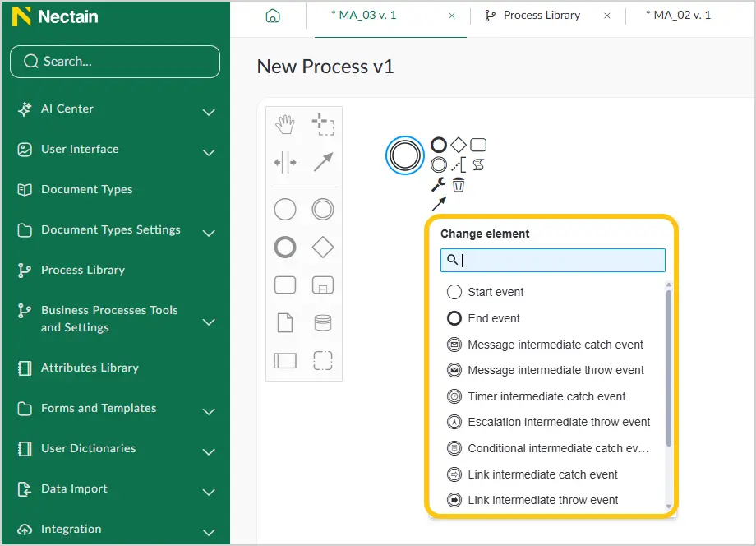756x546 pixels.
Task: Open Document Types in sidebar
Action: (x=86, y=190)
